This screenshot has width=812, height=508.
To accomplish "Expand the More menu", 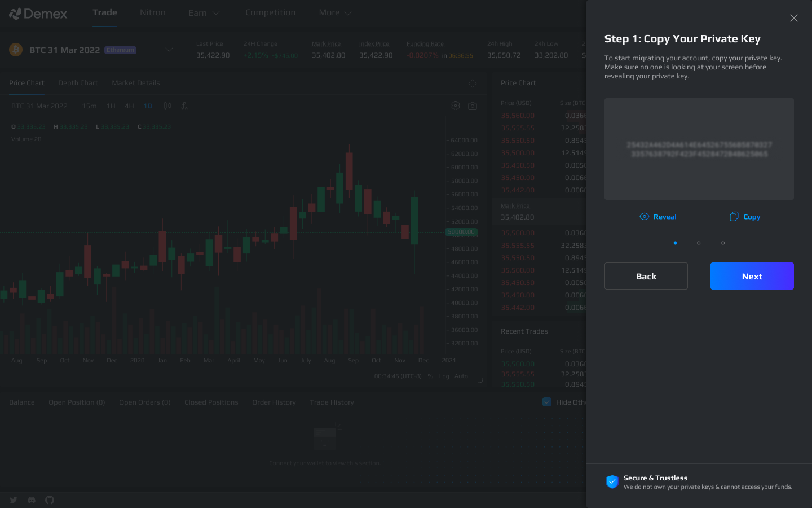I will (334, 12).
